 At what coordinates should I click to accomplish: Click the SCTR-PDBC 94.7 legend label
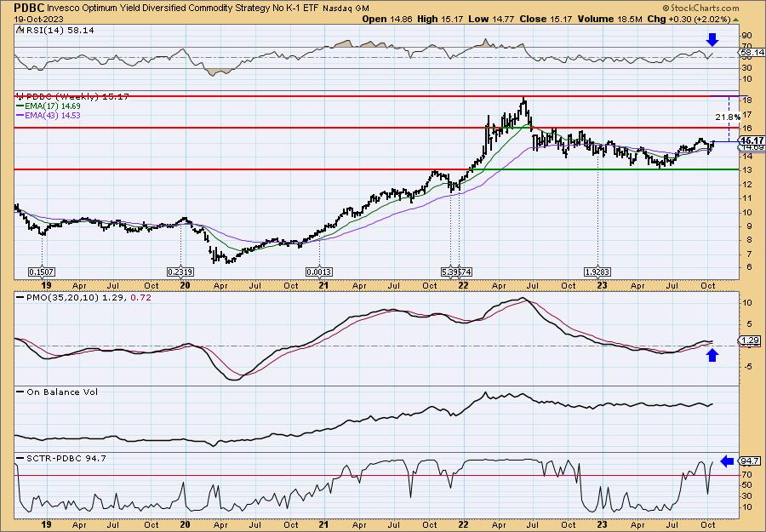tap(61, 458)
